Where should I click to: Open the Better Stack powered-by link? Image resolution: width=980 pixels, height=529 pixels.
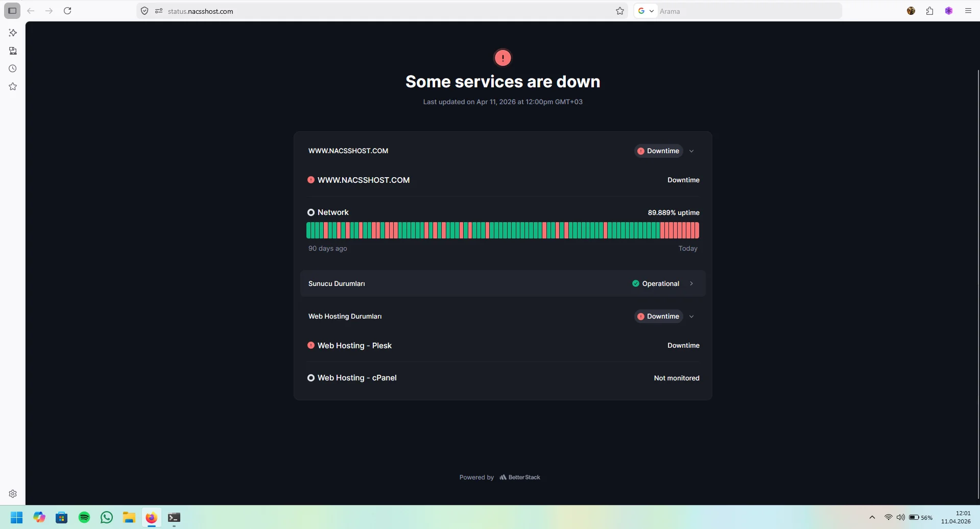(x=520, y=477)
